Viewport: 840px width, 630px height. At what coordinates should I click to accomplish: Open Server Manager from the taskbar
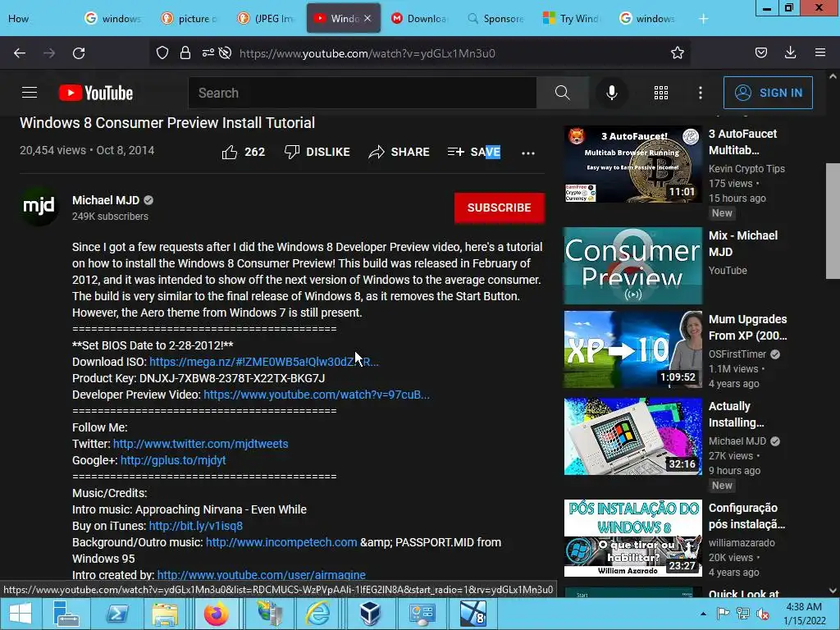[66, 614]
